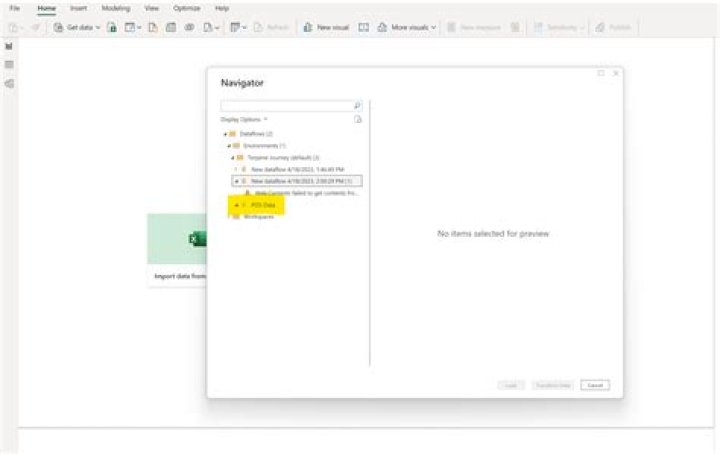The height and width of the screenshot is (454, 720).
Task: Click the Transform Data button in Navigator
Action: (x=553, y=385)
